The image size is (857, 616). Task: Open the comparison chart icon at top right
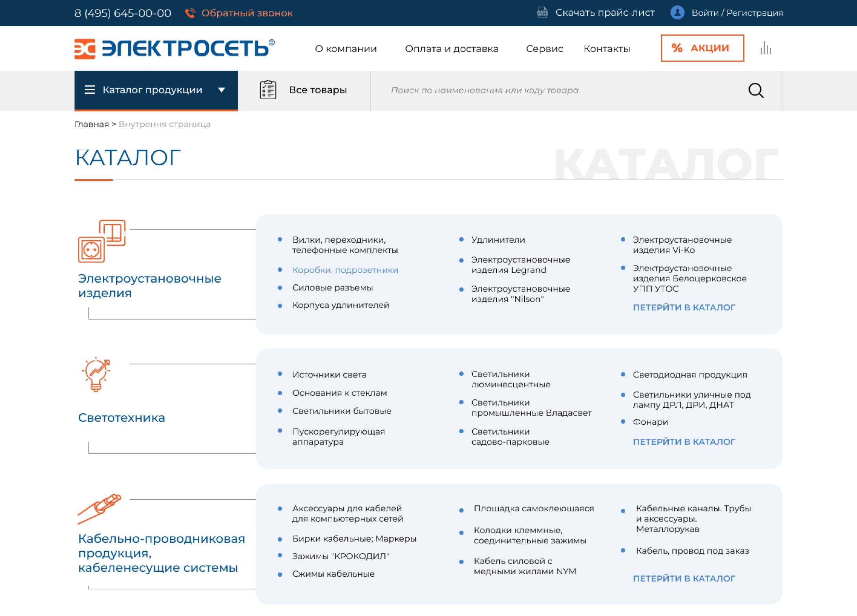[x=766, y=48]
